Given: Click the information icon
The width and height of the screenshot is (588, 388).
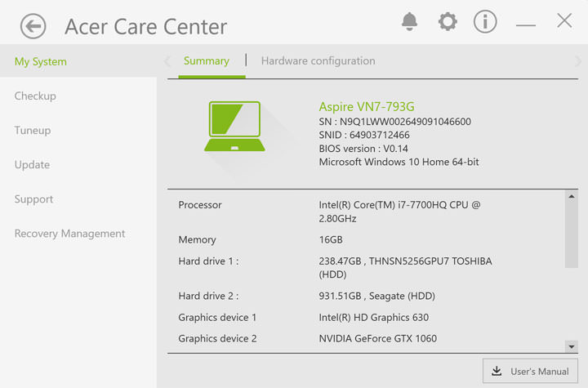Looking at the screenshot, I should coord(485,22).
